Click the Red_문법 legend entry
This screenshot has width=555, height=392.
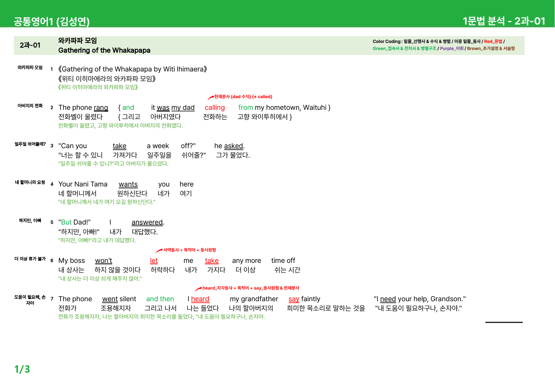point(493,41)
